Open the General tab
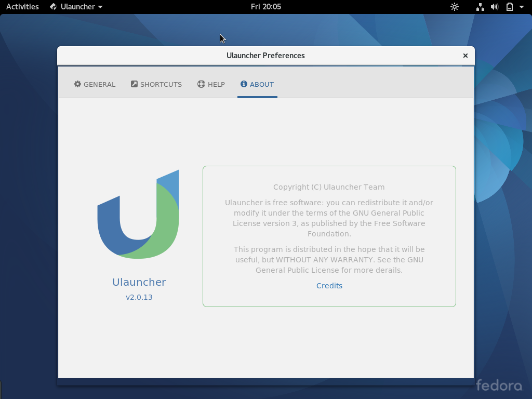The image size is (532, 399). point(95,84)
